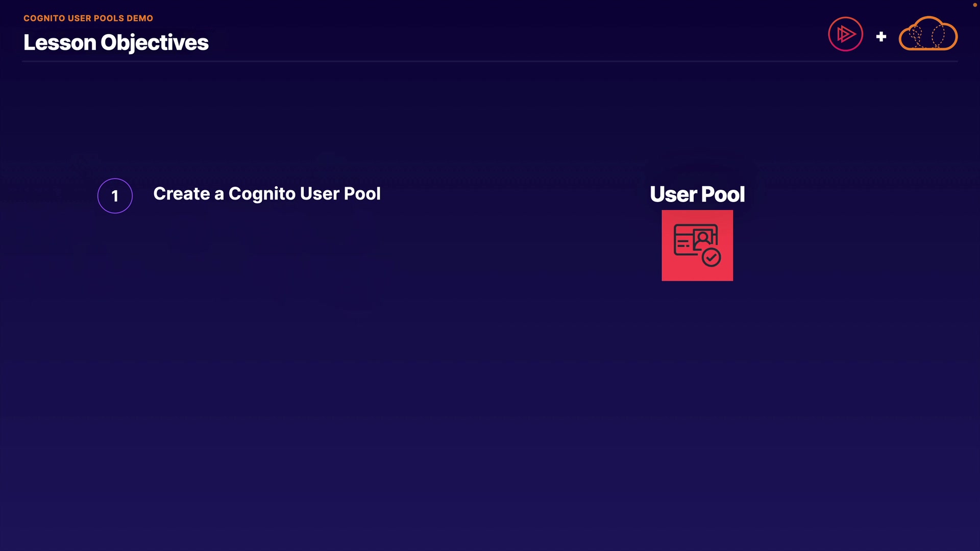The height and width of the screenshot is (551, 980).
Task: Click the red Cognito User Pool icon
Action: point(697,245)
